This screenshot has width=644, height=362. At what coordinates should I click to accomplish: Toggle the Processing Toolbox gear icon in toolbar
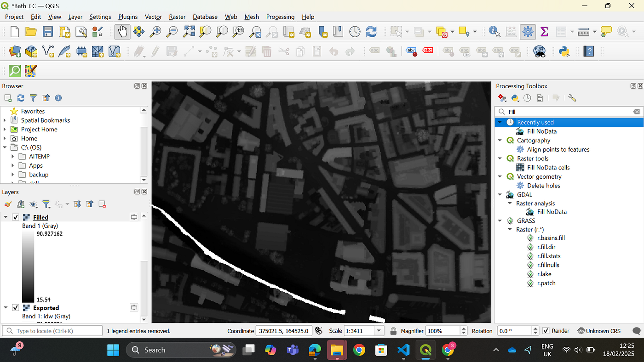[528, 32]
